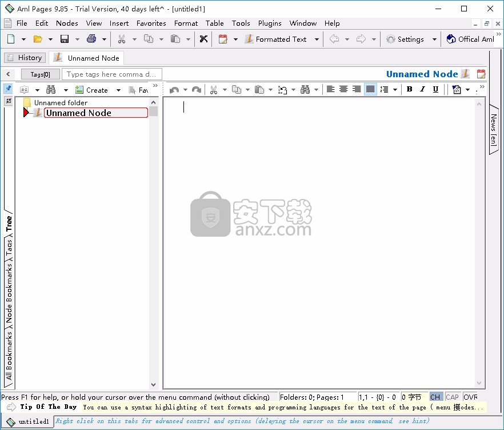
Task: Click the Print icon in main toolbar
Action: click(x=91, y=39)
